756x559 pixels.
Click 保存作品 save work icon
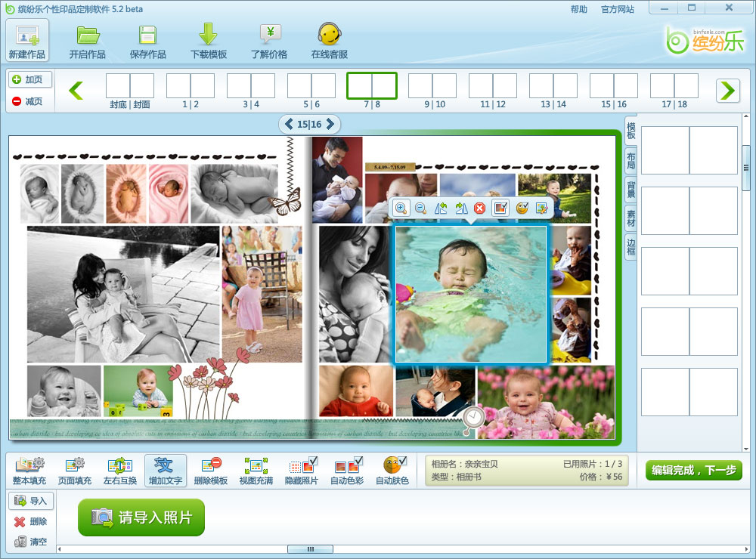tap(148, 42)
